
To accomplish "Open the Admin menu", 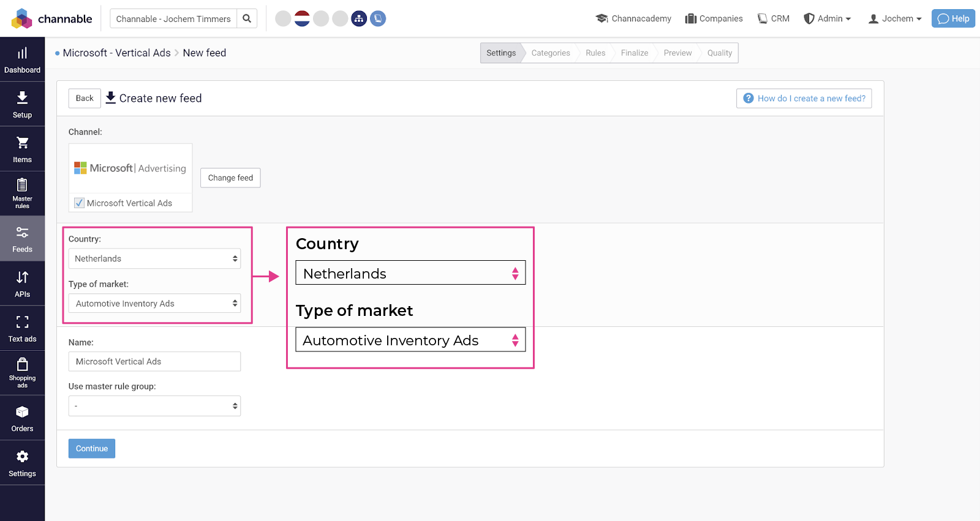I will pyautogui.click(x=827, y=19).
